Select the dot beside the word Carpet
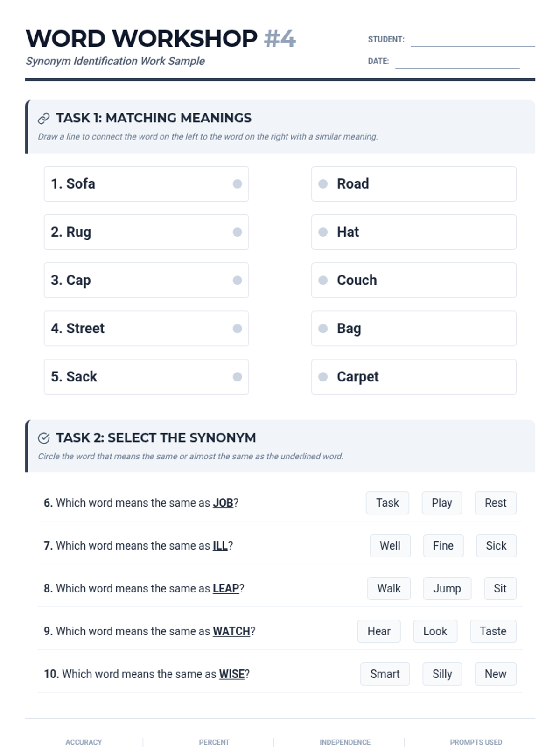Screen dimensions: 560x747 323,377
